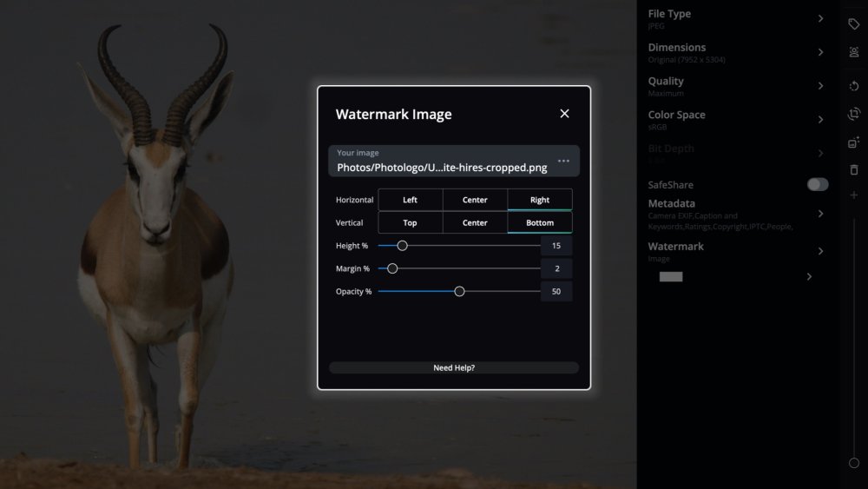Click the zoom slider handle at sidebar bottom
The height and width of the screenshot is (489, 868).
point(853,463)
